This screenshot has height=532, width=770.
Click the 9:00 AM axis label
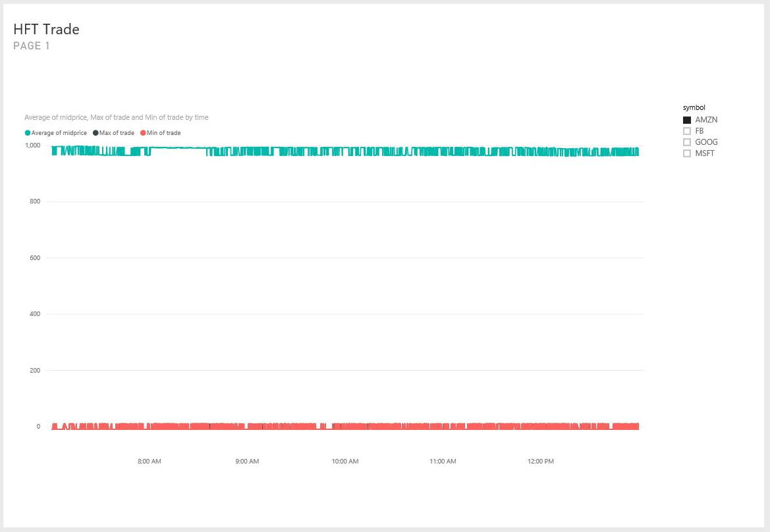[247, 461]
